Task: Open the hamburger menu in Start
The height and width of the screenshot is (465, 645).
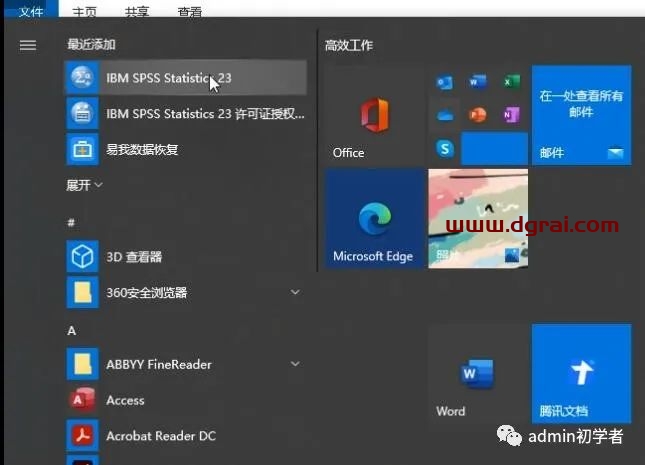Action: click(28, 45)
